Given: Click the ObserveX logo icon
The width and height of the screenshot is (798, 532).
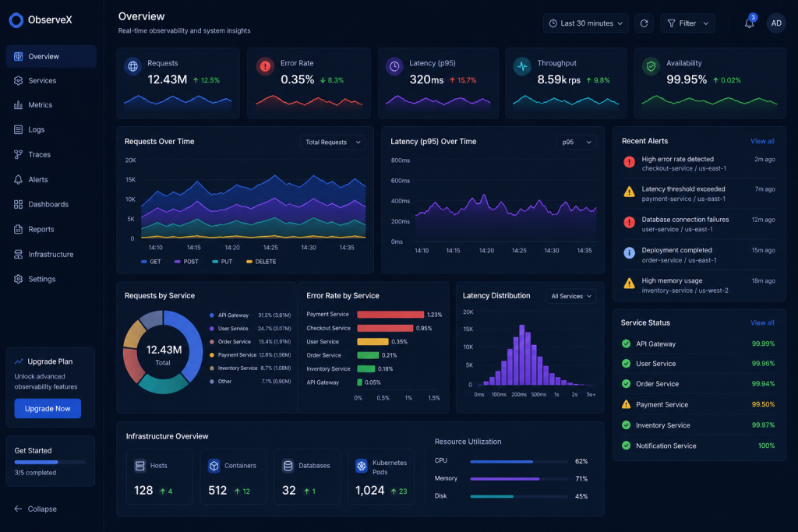Looking at the screenshot, I should (x=16, y=19).
